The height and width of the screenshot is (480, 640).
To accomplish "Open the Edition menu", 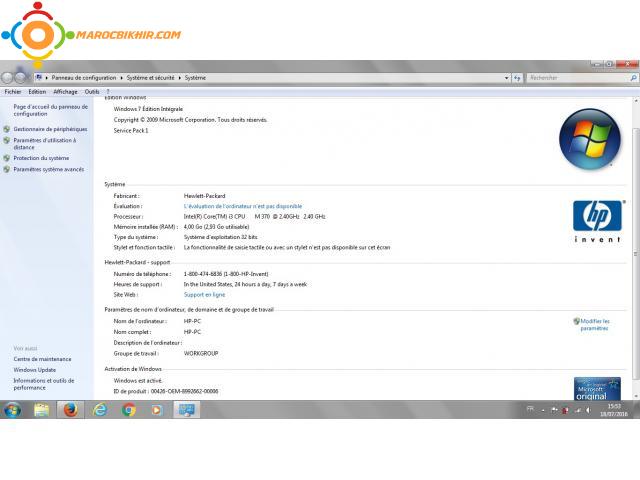I will [x=37, y=92].
